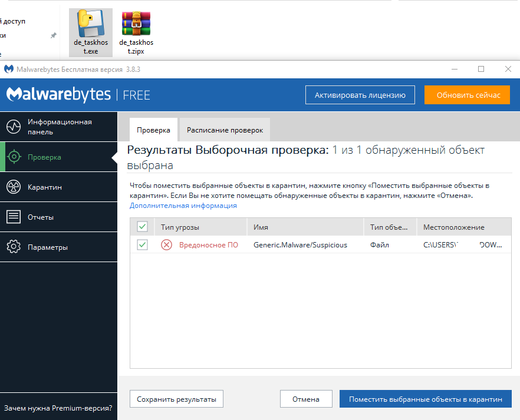Viewport: 520px width, 420px height.
Task: Select the de_taskhost.zipx archive icon
Action: (x=136, y=23)
